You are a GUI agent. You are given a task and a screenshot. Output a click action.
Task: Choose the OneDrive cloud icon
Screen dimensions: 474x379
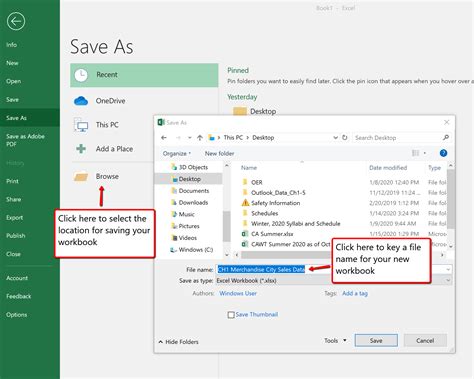click(x=81, y=101)
